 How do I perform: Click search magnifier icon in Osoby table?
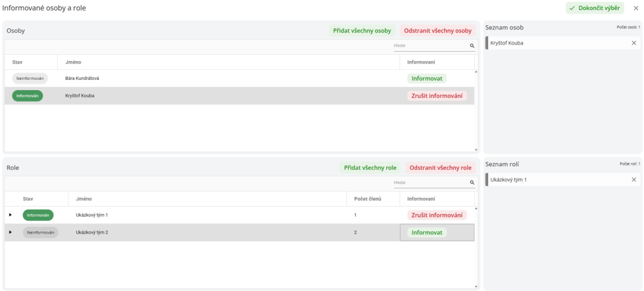(x=472, y=46)
